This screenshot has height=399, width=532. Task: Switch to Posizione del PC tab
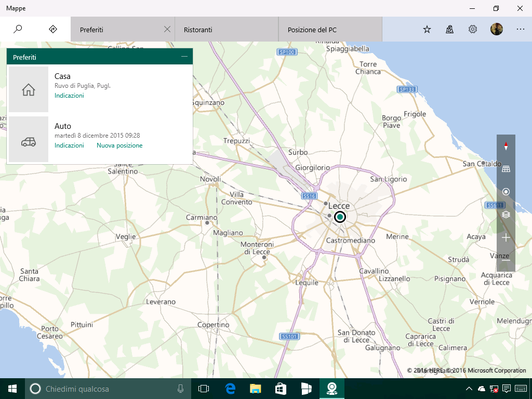point(330,29)
